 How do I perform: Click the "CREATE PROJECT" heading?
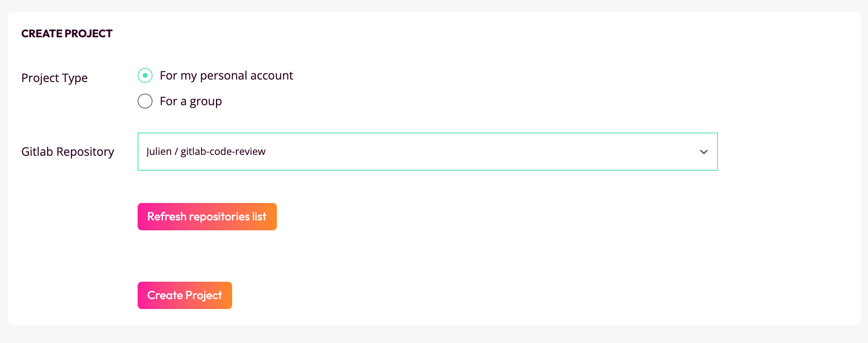tap(67, 34)
